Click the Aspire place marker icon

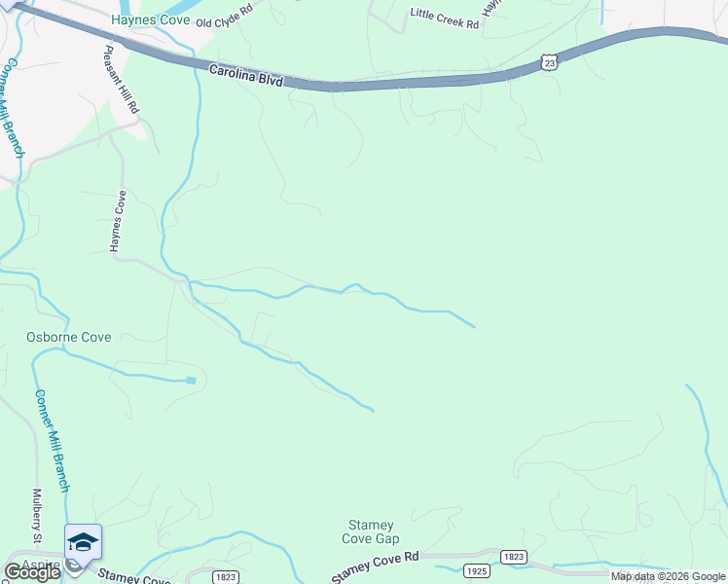[x=73, y=565]
